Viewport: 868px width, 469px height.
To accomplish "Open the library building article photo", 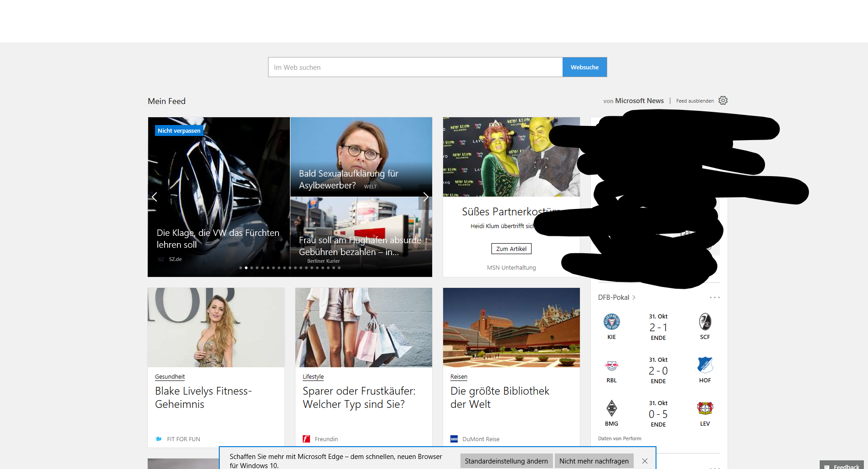I will pyautogui.click(x=511, y=328).
